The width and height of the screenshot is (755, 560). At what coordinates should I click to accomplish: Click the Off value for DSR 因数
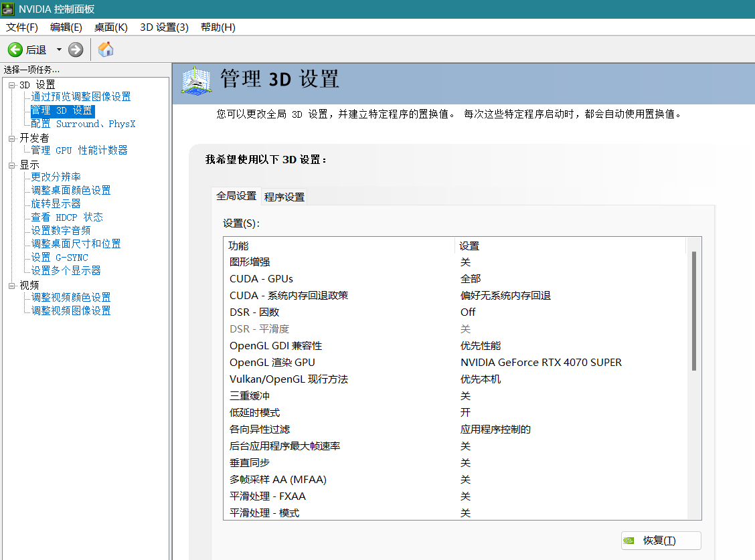(468, 312)
